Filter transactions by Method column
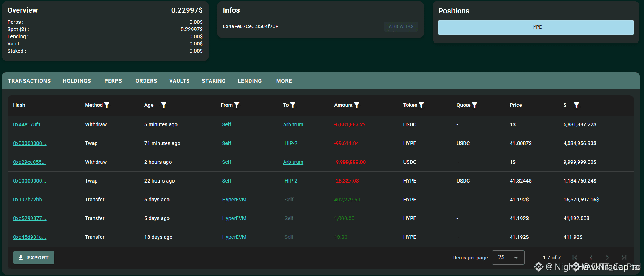This screenshot has width=644, height=276. [106, 105]
